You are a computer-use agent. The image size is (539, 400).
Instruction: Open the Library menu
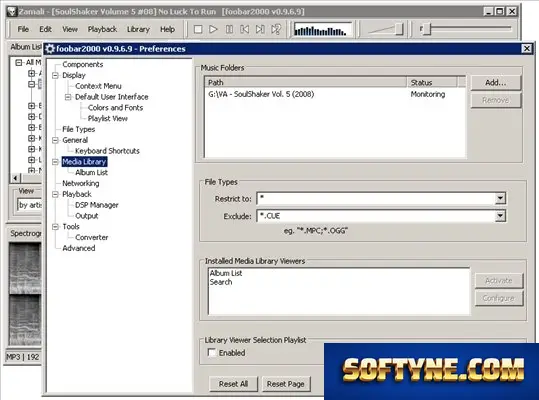pyautogui.click(x=138, y=30)
